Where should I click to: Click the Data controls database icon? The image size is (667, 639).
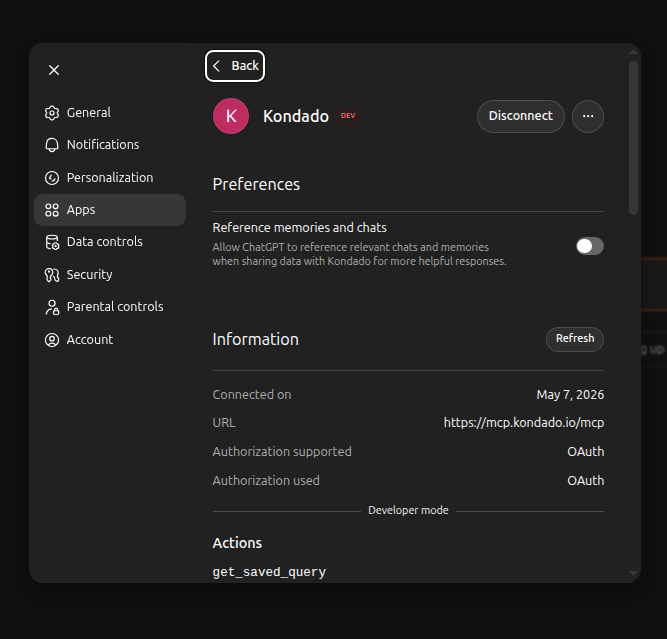tap(52, 242)
